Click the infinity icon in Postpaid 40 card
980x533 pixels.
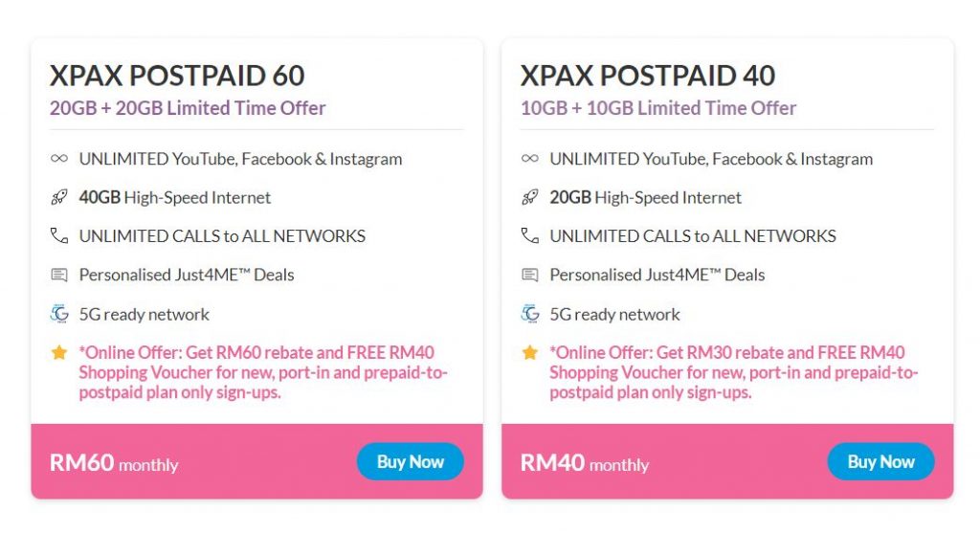coord(530,159)
